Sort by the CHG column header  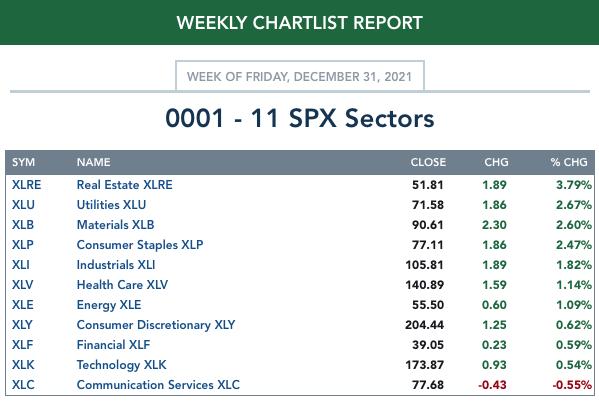496,162
